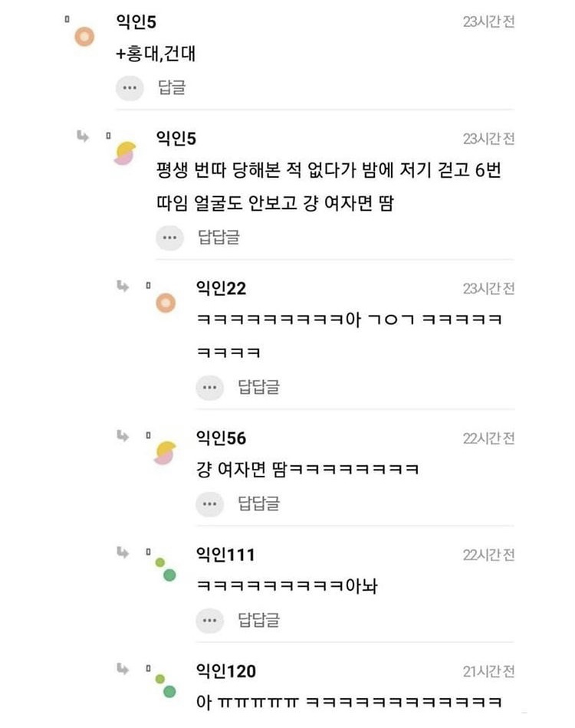The image size is (575, 728).
Task: Click the green dots avatar of 익인120
Action: (x=166, y=685)
